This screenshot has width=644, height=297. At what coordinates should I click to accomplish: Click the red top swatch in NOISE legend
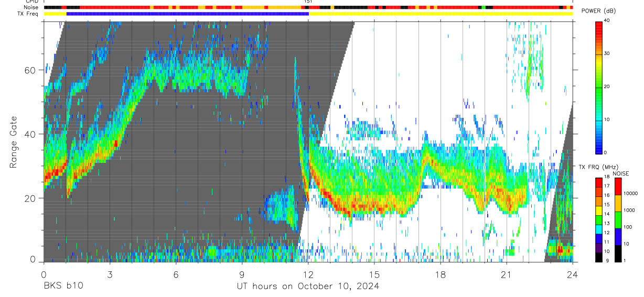[x=618, y=186]
